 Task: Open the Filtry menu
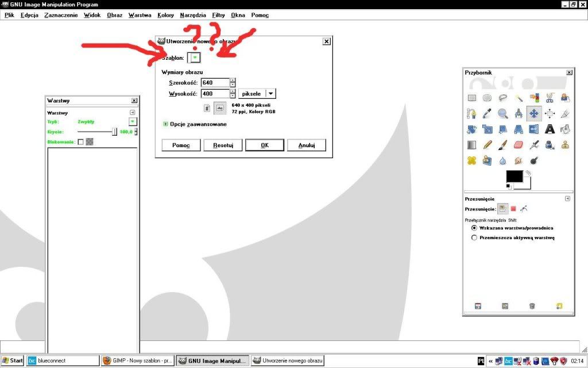pos(218,15)
